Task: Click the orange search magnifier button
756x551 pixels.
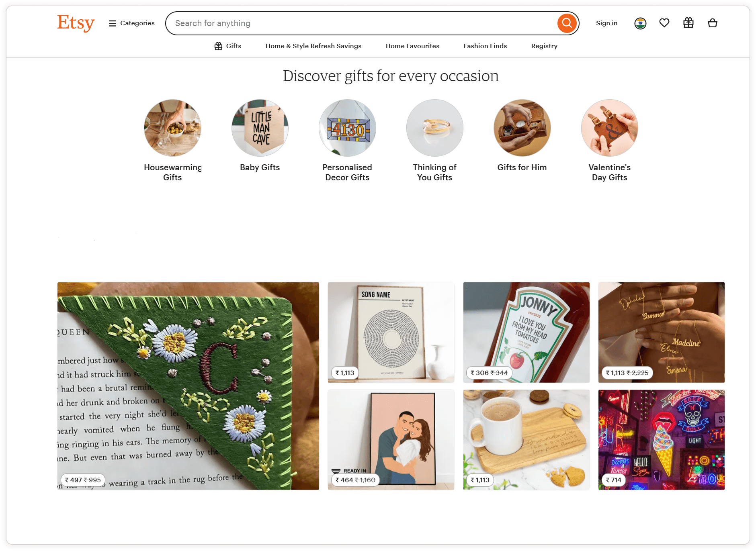Action: pos(567,23)
